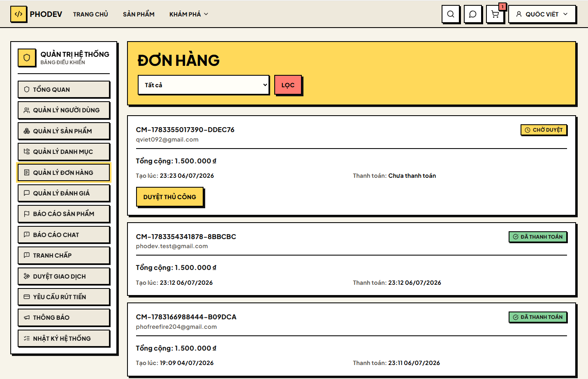Click the cart notification badge showing 1
The width and height of the screenshot is (588, 379).
click(x=502, y=7)
